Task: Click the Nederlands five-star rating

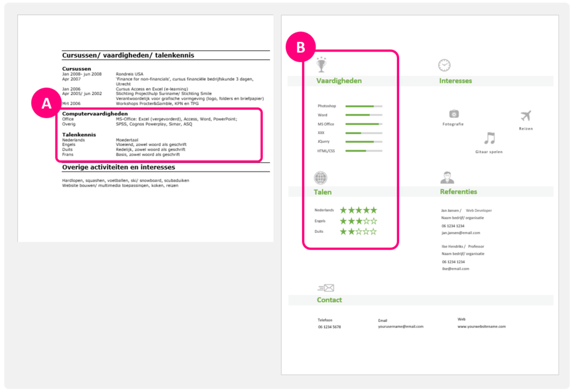Action: pyautogui.click(x=358, y=210)
